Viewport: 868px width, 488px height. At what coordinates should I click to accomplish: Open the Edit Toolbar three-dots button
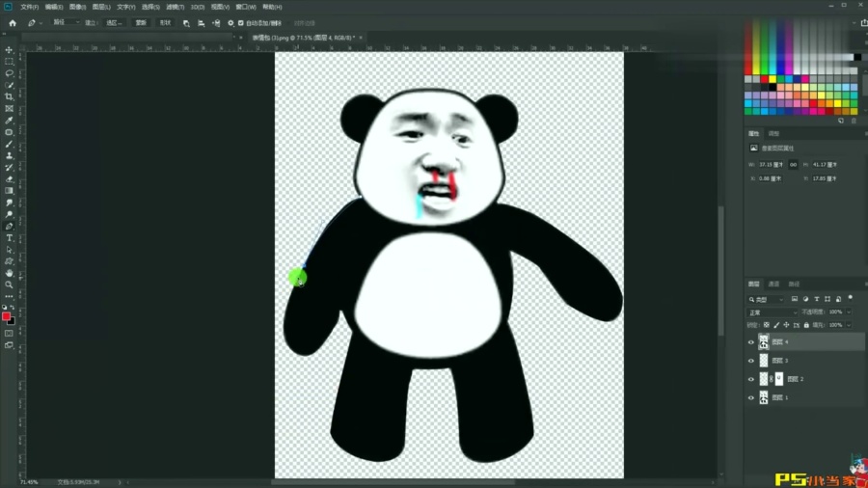(x=9, y=297)
